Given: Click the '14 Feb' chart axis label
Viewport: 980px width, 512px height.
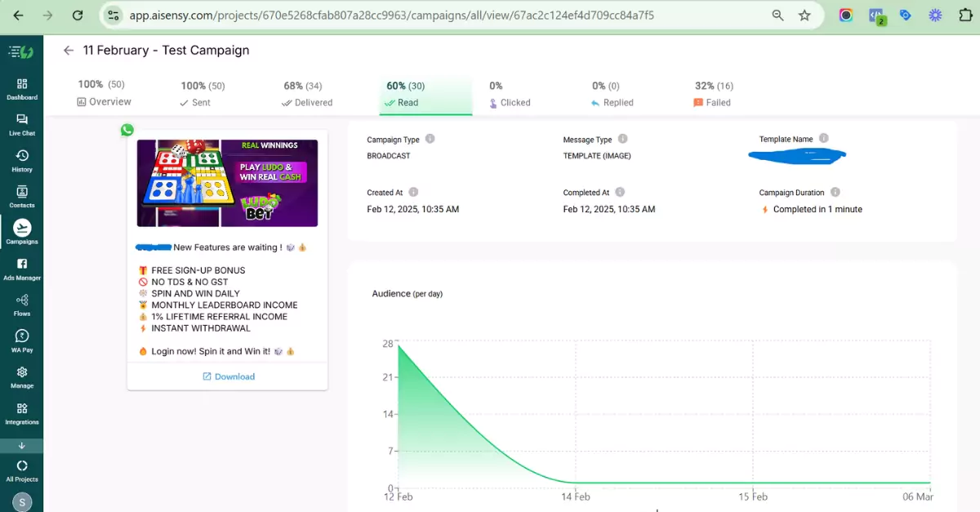Looking at the screenshot, I should pyautogui.click(x=575, y=496).
